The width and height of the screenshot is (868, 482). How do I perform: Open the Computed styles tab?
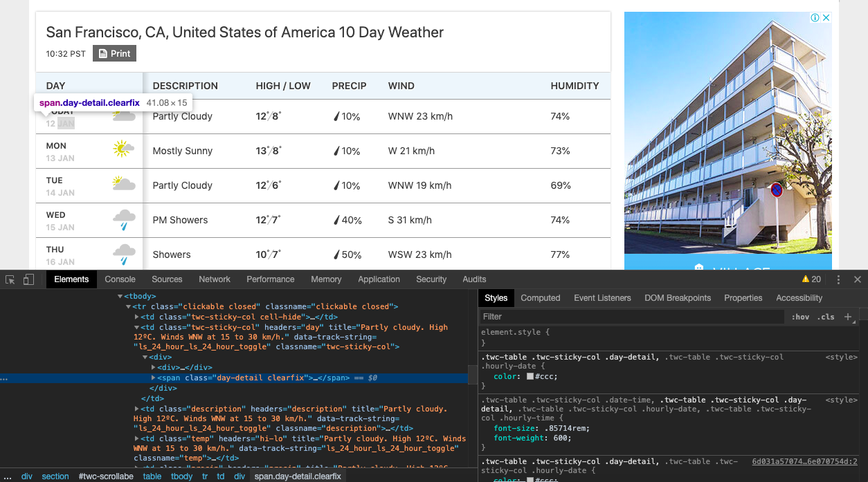click(x=541, y=298)
